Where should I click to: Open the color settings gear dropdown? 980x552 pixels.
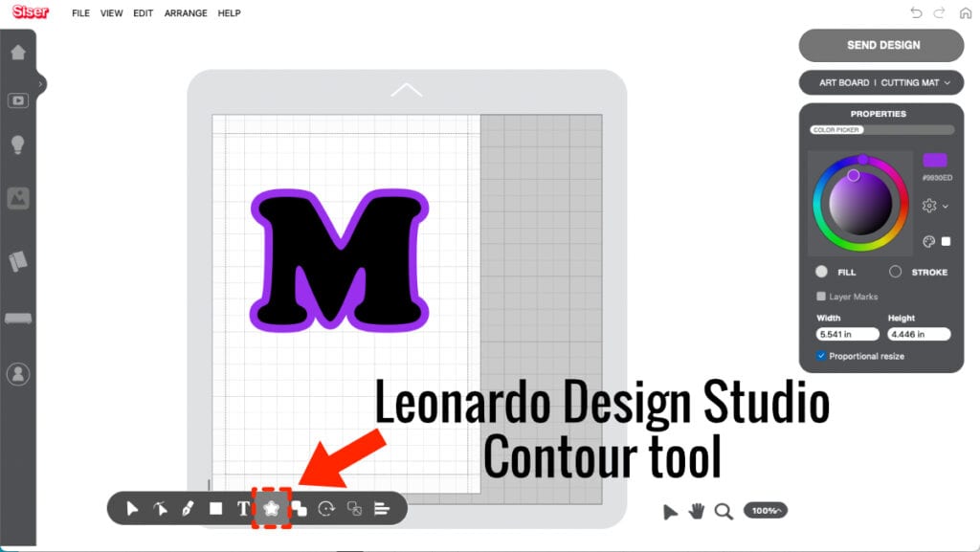click(x=935, y=206)
